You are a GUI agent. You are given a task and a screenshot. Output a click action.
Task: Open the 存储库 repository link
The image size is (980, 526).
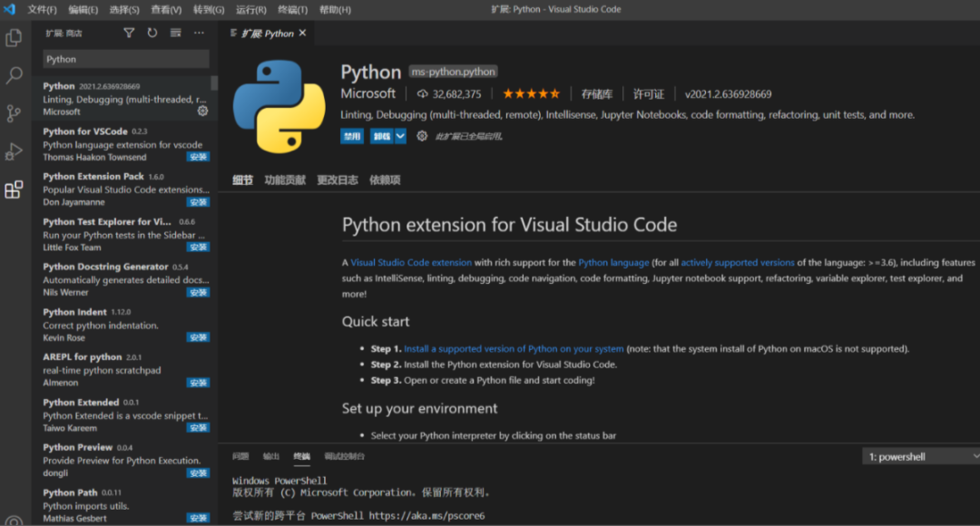597,94
